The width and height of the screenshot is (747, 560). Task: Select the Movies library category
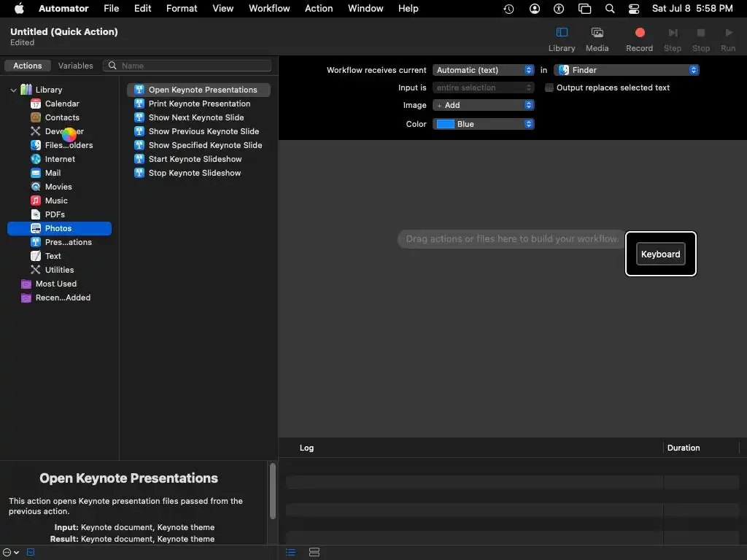(x=58, y=186)
